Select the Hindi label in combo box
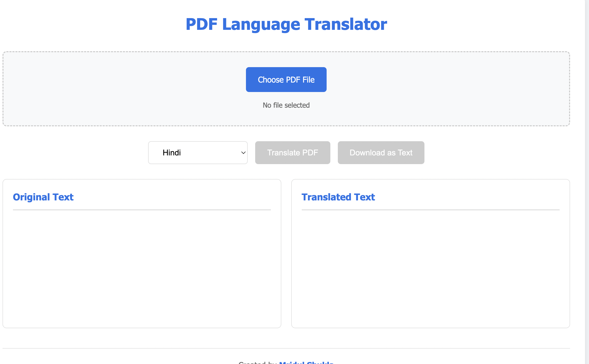589x364 pixels. pyautogui.click(x=172, y=153)
